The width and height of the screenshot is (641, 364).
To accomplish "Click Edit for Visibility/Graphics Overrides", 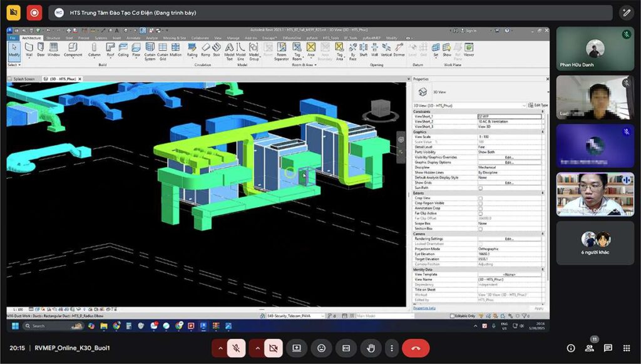I will 509,157.
